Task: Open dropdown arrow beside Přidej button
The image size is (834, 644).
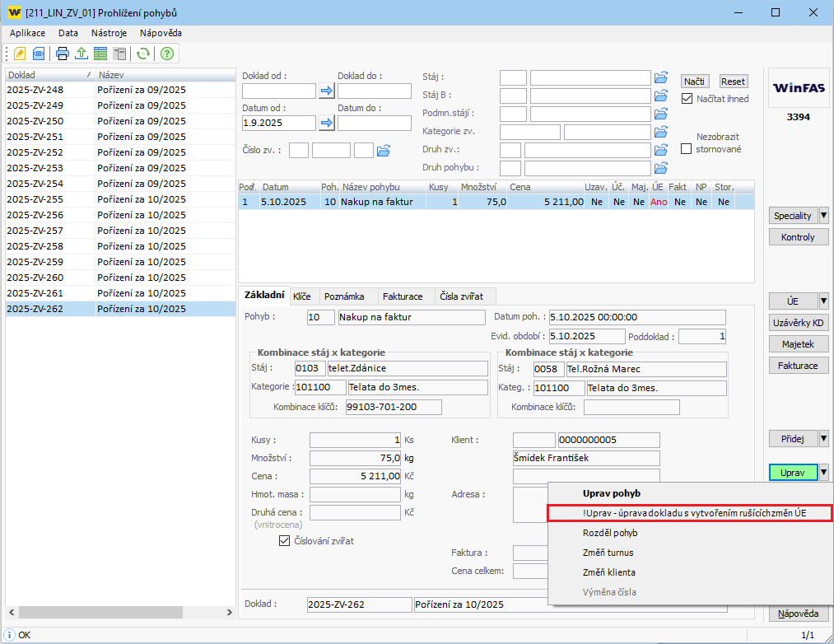Action: click(x=823, y=438)
